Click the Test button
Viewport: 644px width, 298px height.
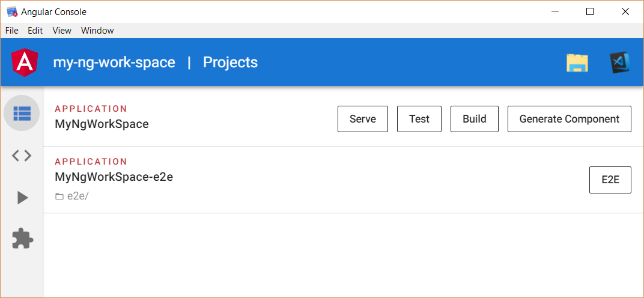[419, 119]
